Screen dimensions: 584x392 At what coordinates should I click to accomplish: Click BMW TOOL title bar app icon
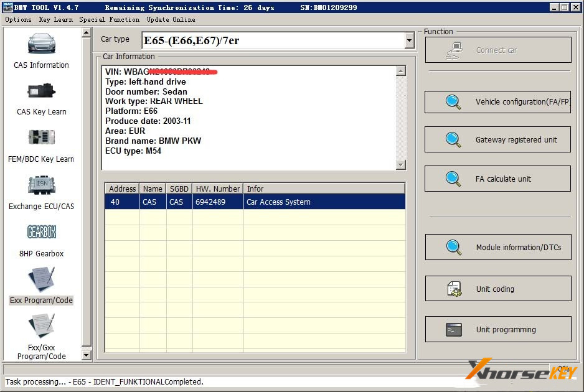click(7, 7)
